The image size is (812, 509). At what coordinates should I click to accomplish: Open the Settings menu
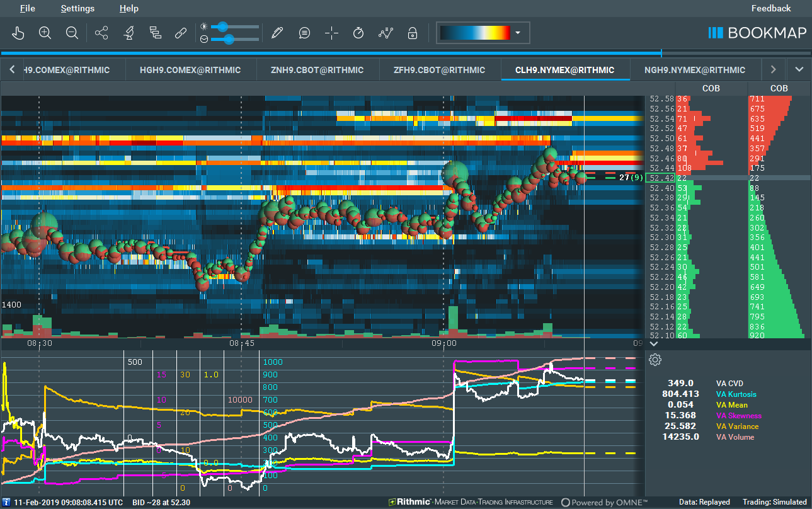coord(77,8)
